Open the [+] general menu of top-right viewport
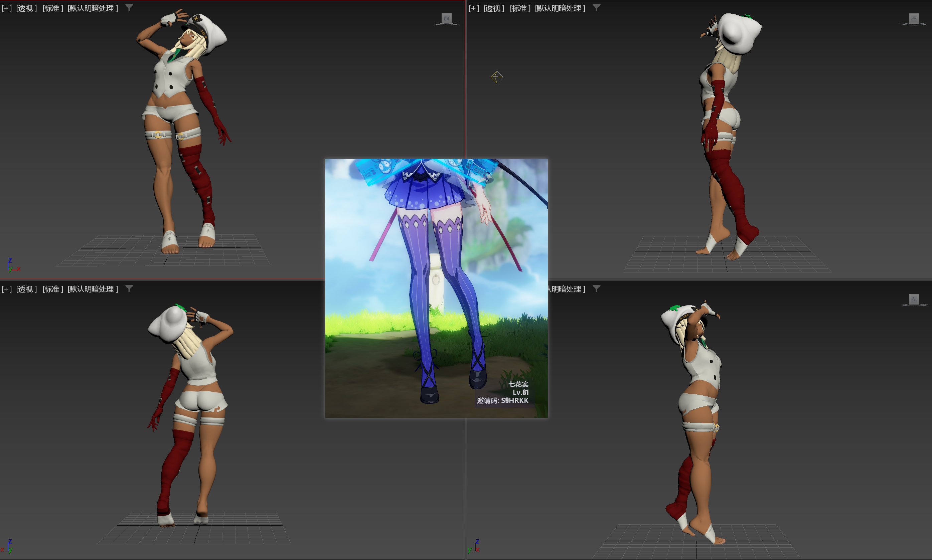Image resolution: width=932 pixels, height=560 pixels. pyautogui.click(x=474, y=8)
